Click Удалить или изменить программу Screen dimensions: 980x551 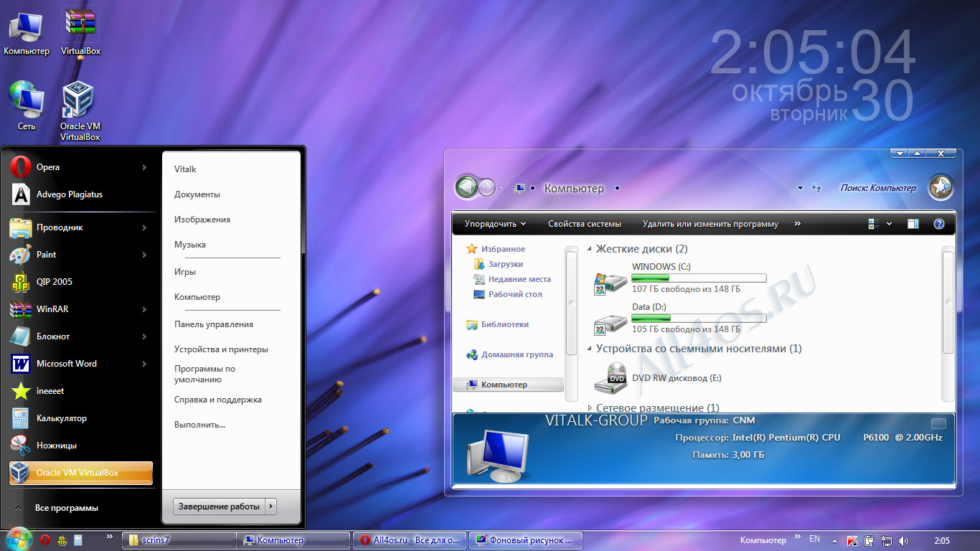tap(710, 224)
